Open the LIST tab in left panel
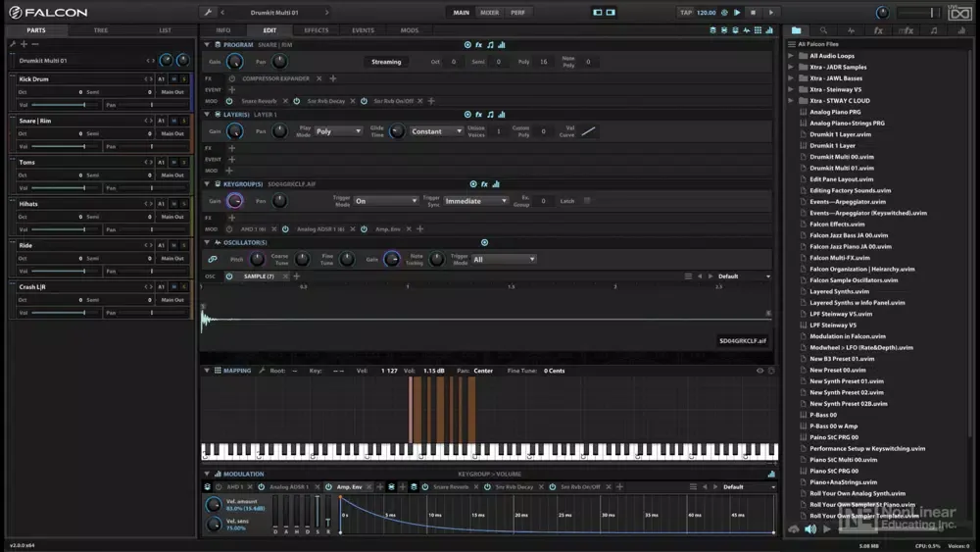980x552 pixels. (x=165, y=30)
